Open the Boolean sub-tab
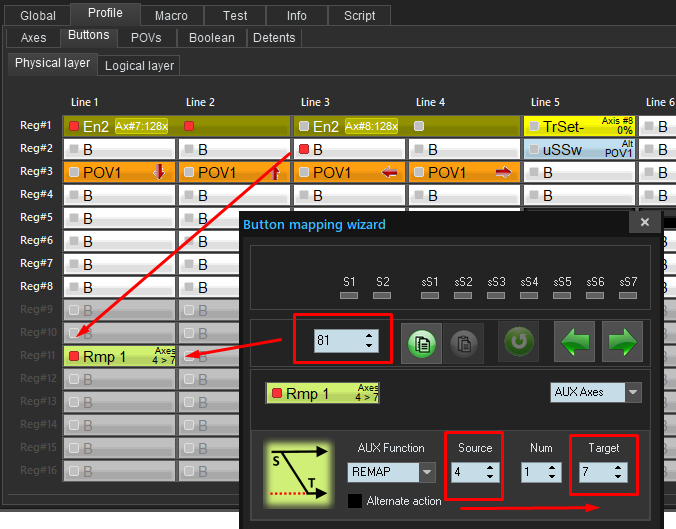 click(212, 38)
